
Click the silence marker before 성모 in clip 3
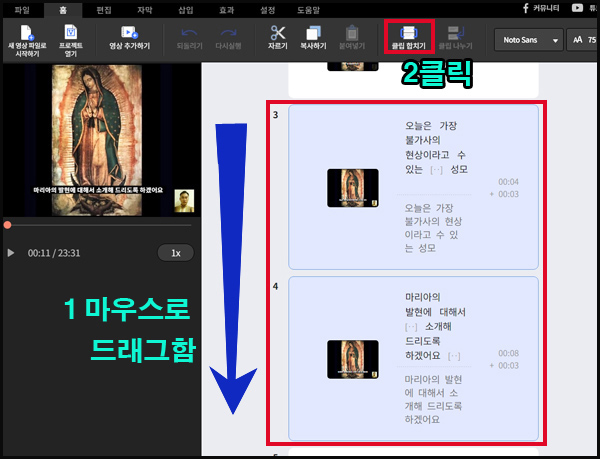(437, 170)
